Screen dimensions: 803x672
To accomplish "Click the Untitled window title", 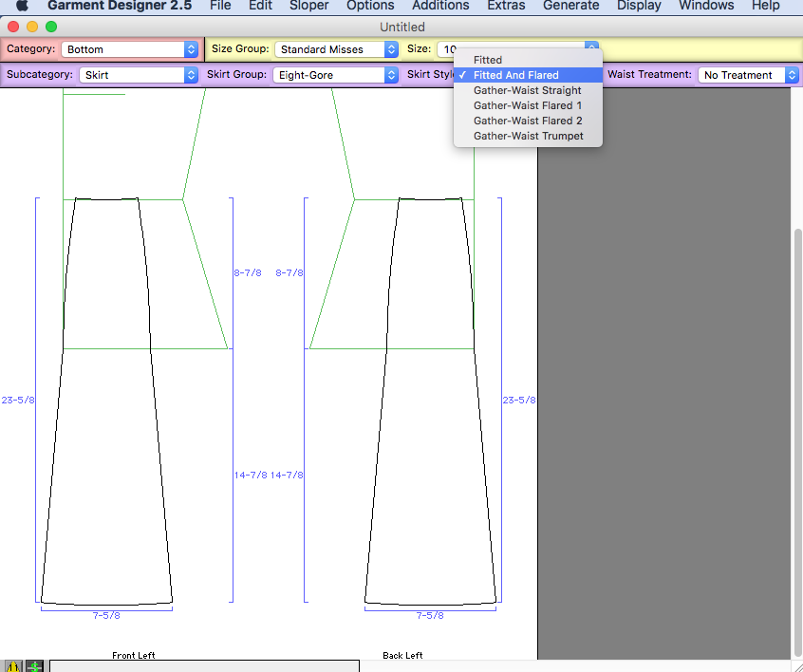I will click(402, 27).
